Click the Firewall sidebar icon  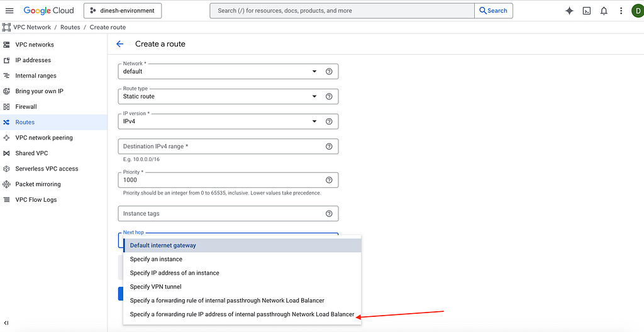[6, 107]
